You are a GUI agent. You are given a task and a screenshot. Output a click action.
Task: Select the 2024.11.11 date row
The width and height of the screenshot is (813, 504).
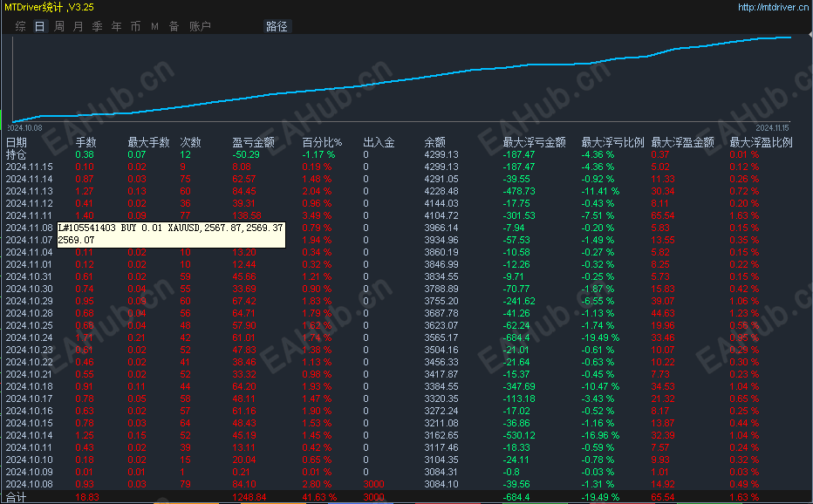[29, 215]
